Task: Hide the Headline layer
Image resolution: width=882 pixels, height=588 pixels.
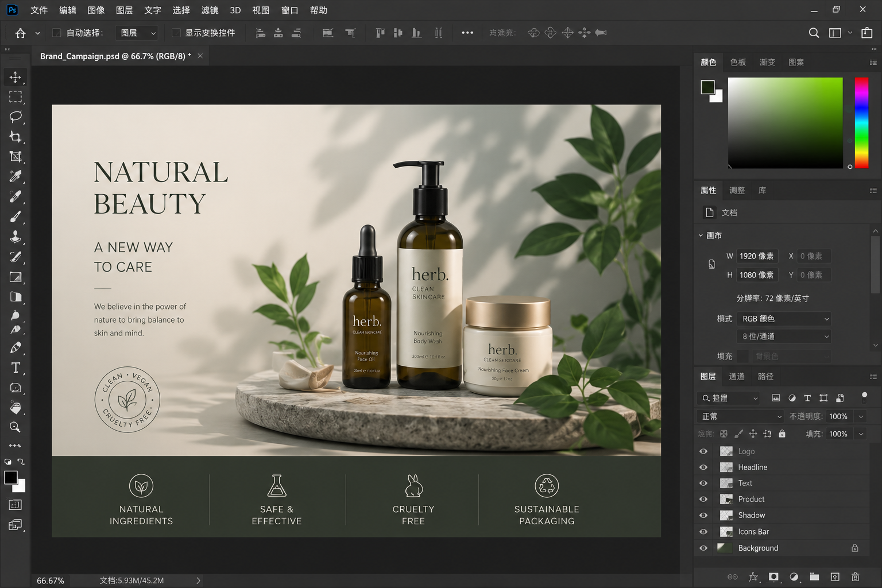Action: 703,467
